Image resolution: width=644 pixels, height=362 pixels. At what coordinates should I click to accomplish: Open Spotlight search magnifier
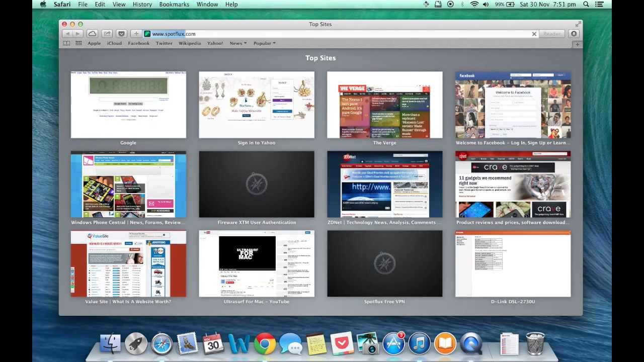(x=586, y=4)
